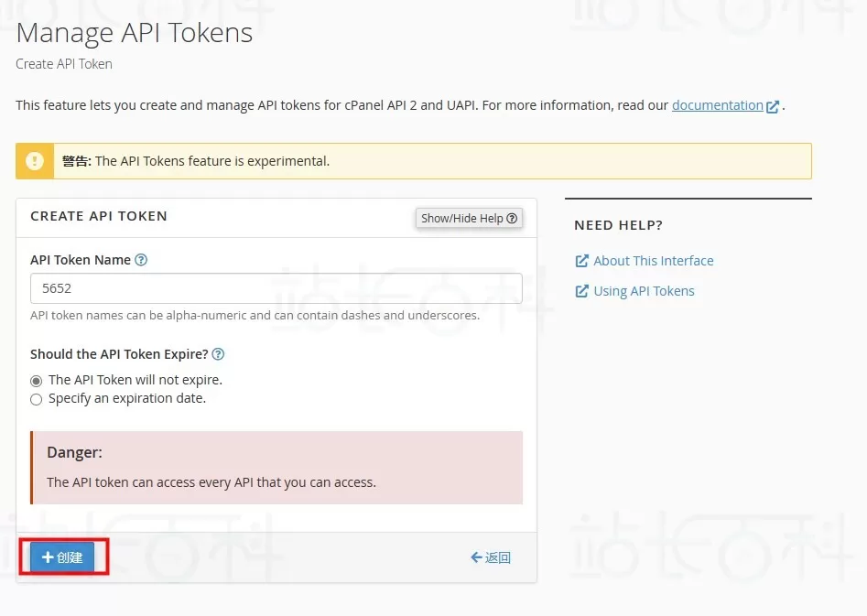Click the 'Specify an expiration date.' label text
867x616 pixels.
point(127,398)
